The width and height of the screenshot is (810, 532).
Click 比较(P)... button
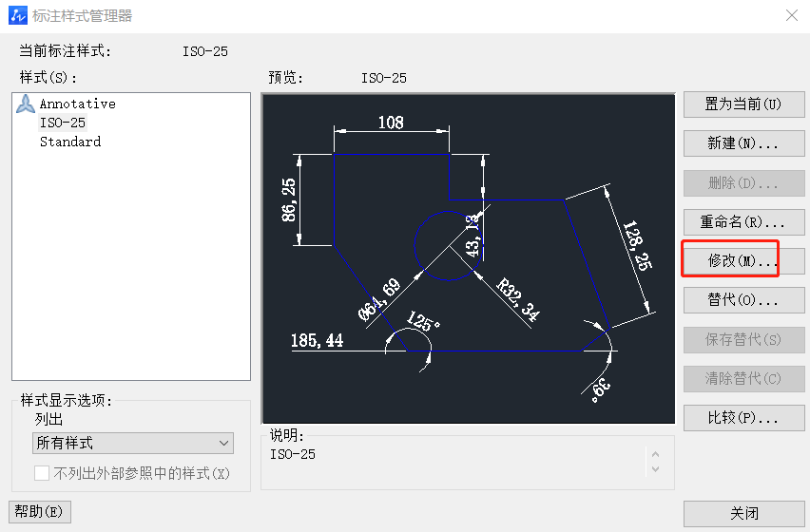click(x=743, y=418)
